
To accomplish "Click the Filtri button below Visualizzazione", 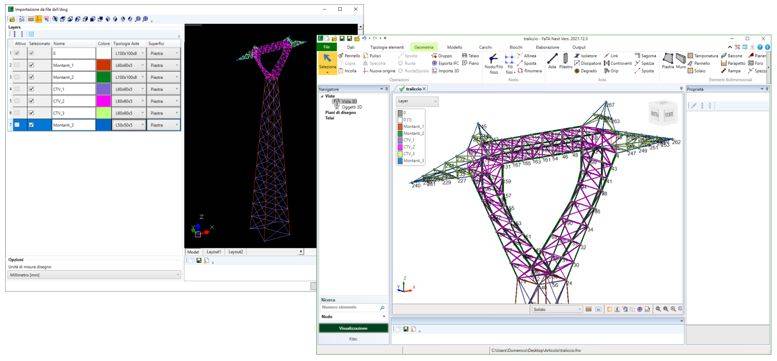I will point(353,339).
